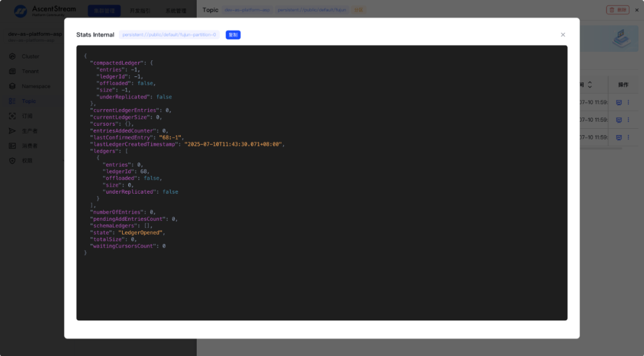Open monitor icon in first table row
The height and width of the screenshot is (356, 644).
pyautogui.click(x=618, y=103)
